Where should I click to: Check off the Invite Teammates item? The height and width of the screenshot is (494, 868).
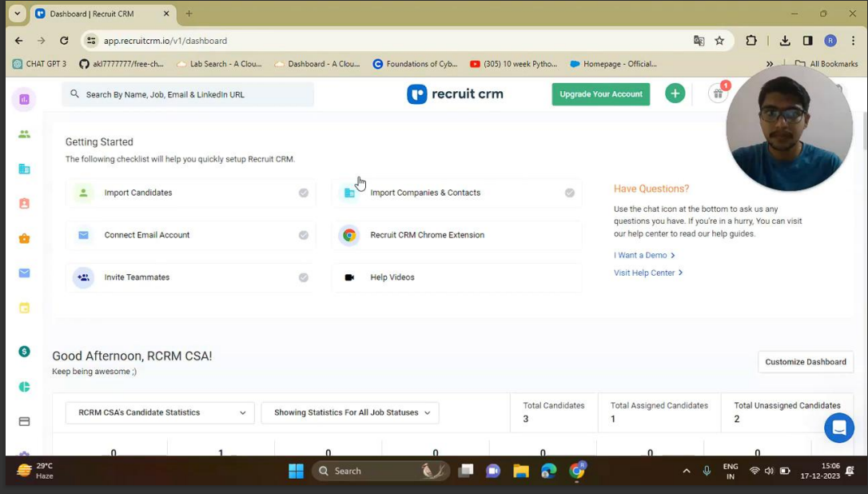point(304,277)
